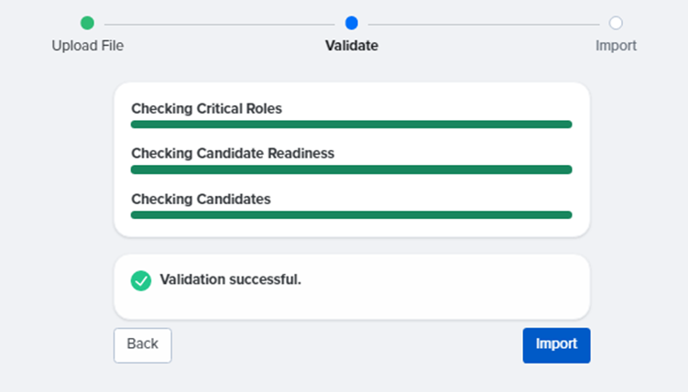Click the blue Import button
Screen dimensions: 688x392
(556, 345)
